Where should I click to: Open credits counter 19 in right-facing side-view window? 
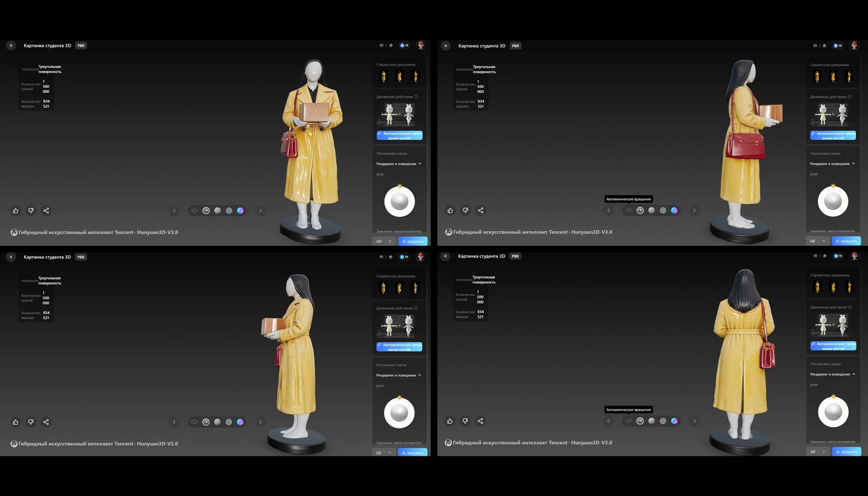[837, 45]
